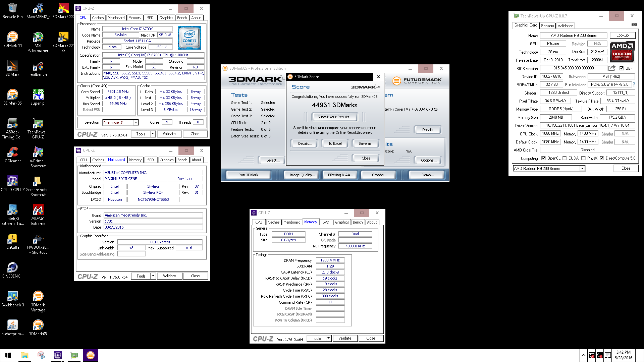Open super_pi desktop icon

coord(38,97)
